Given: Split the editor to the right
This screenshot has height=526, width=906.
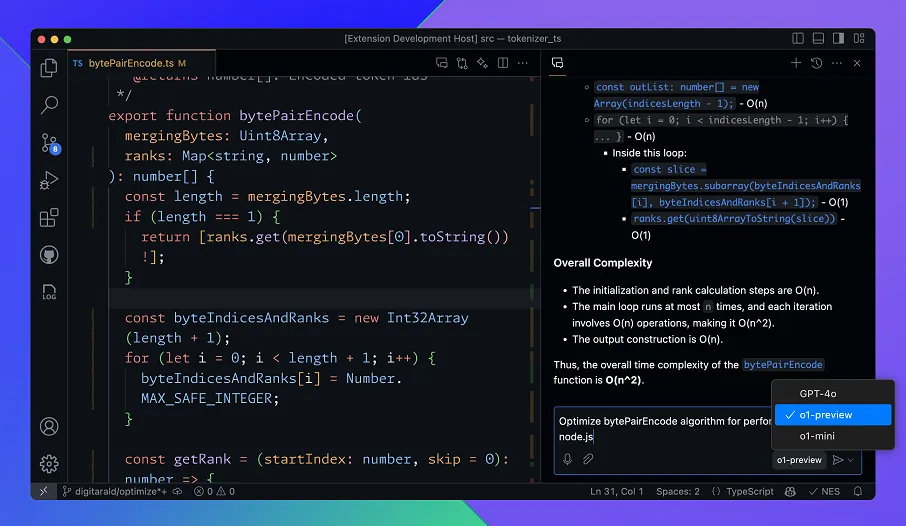Looking at the screenshot, I should click(503, 63).
